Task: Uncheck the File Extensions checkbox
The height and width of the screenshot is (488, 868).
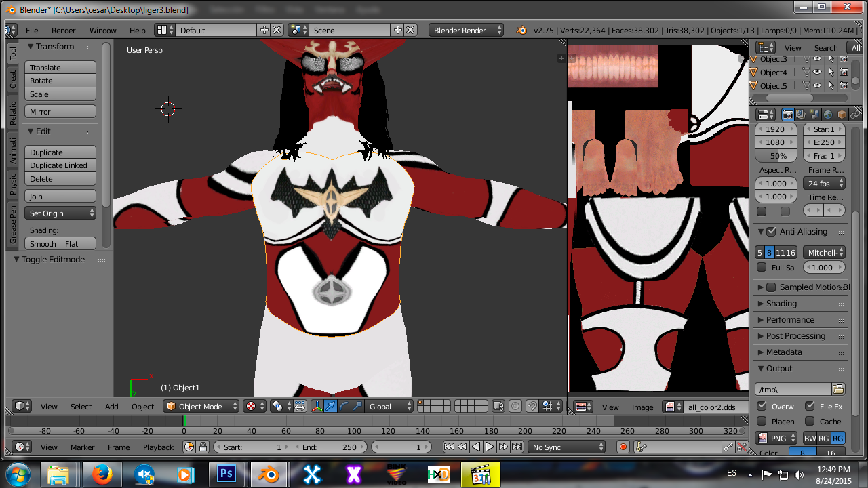Action: tap(810, 406)
